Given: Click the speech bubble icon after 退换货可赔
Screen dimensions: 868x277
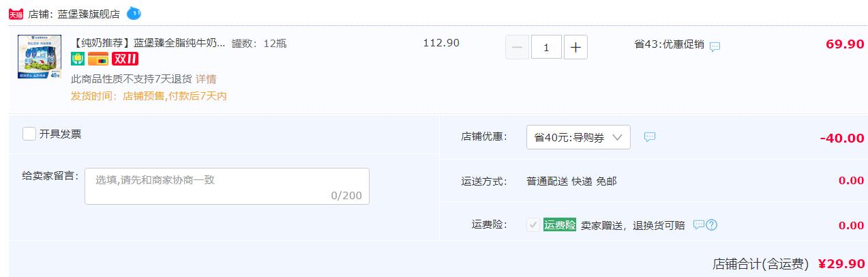Looking at the screenshot, I should pyautogui.click(x=698, y=224).
